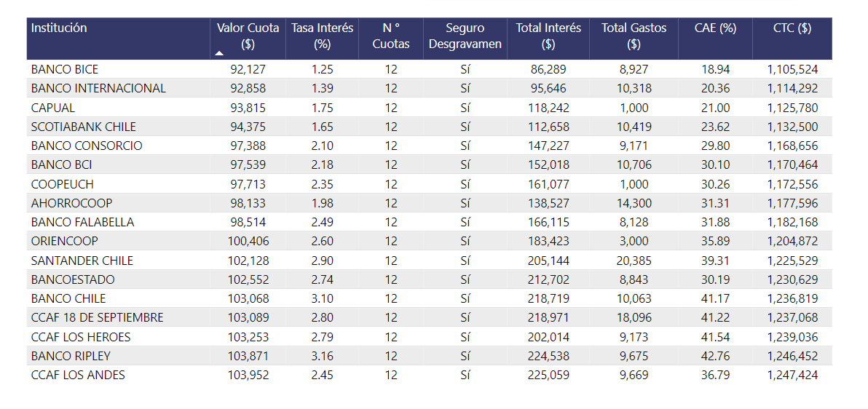The height and width of the screenshot is (409, 868).
Task: Select BANCOESTADO in the institution list
Action: [73, 279]
